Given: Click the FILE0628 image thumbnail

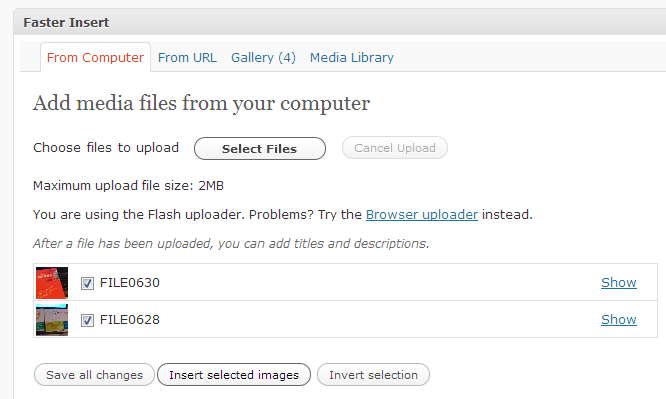Looking at the screenshot, I should (x=52, y=320).
